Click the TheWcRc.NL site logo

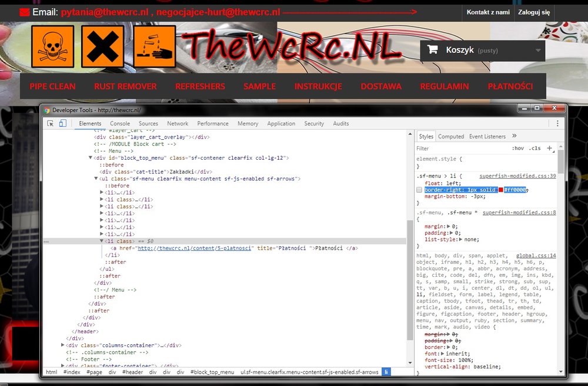tap(292, 46)
